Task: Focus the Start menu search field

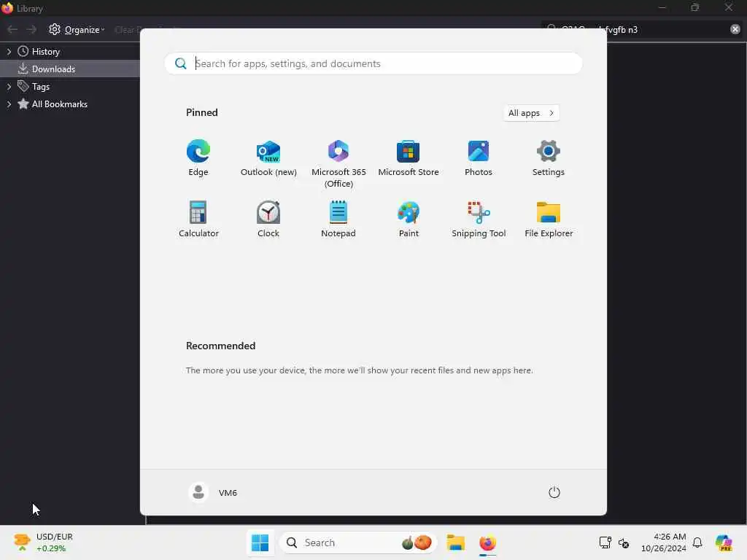Action: (x=373, y=63)
